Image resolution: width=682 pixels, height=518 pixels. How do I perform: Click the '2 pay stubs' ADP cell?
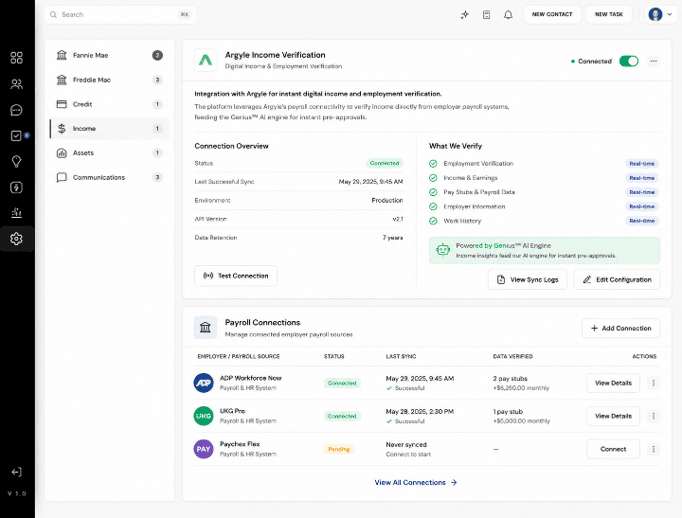[x=510, y=378]
